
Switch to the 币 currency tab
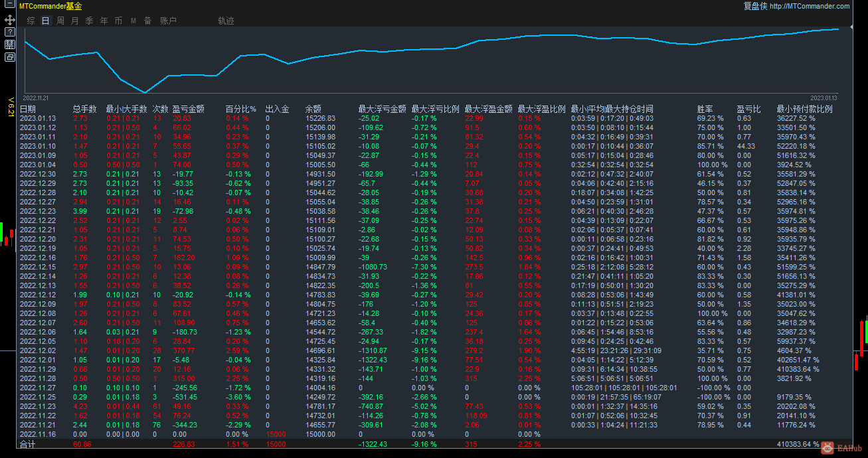(x=117, y=21)
